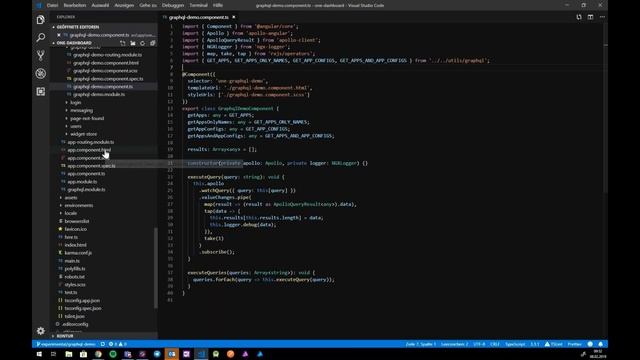The height and width of the screenshot is (360, 640).
Task: Open the Datei menu
Action: [52, 5]
